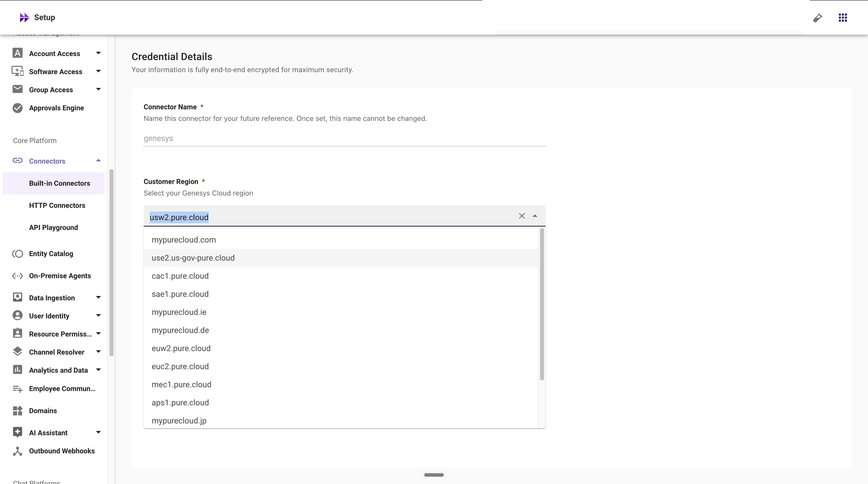
Task: Select mypurecloud.com region option
Action: click(341, 240)
